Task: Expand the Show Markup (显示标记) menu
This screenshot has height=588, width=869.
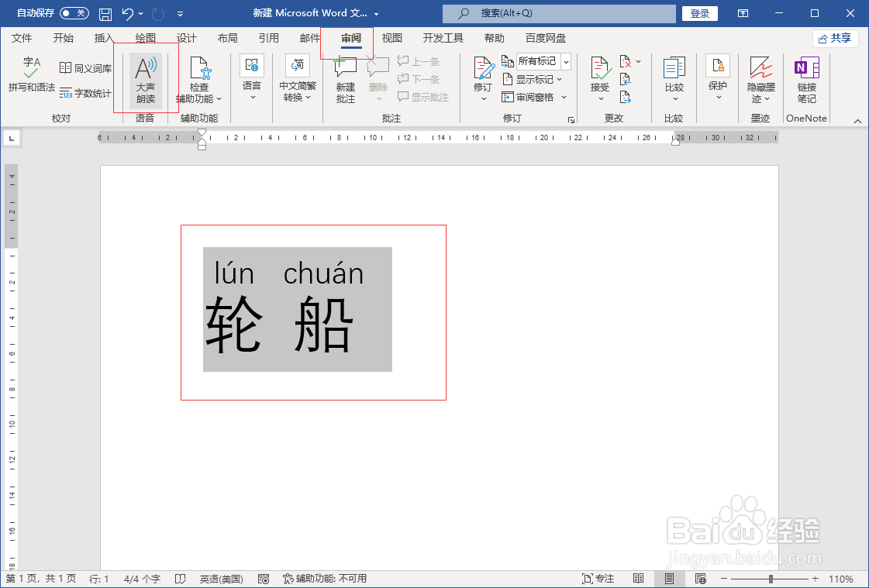Action: point(560,79)
